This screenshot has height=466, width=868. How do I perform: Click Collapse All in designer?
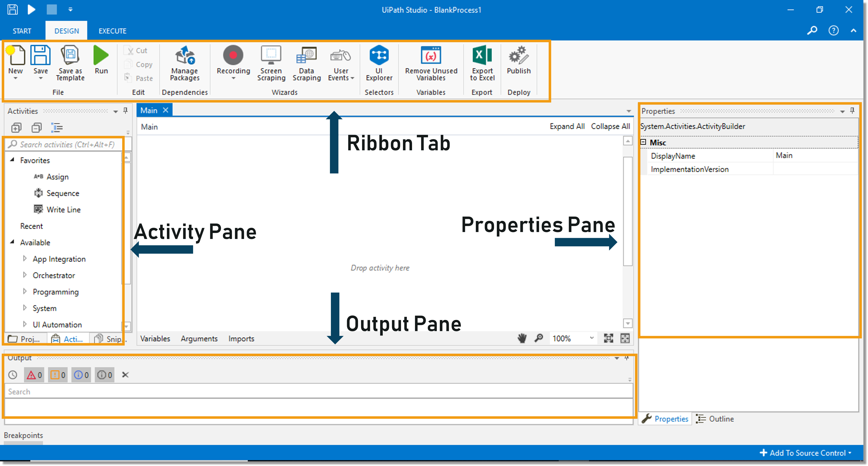point(610,126)
